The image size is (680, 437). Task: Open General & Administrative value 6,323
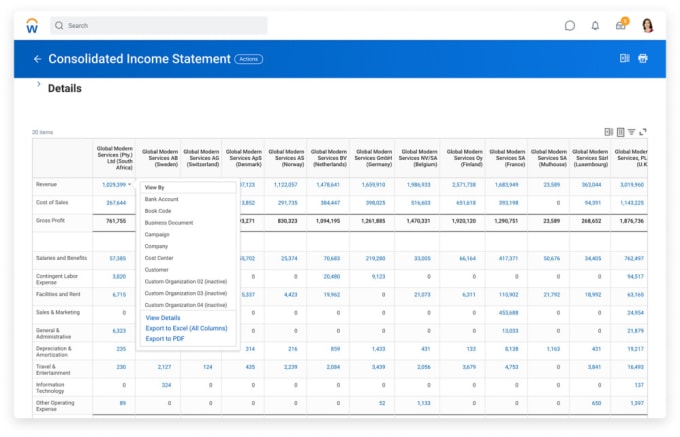(119, 331)
